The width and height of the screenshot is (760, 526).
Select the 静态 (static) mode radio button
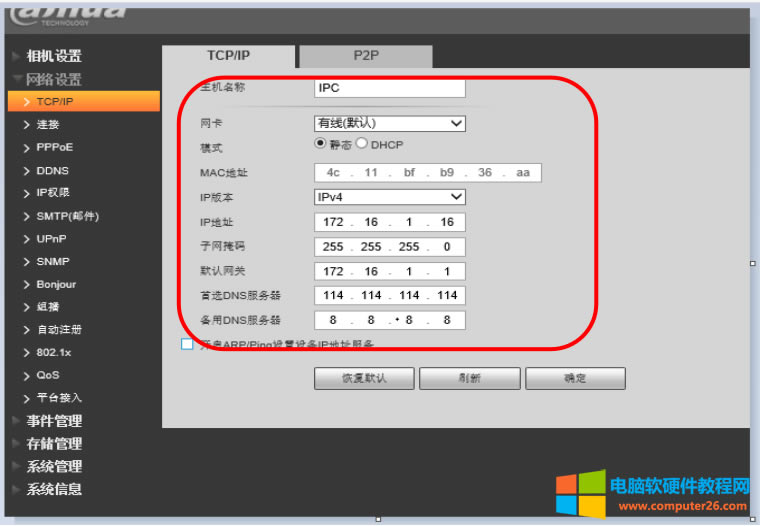pyautogui.click(x=321, y=144)
